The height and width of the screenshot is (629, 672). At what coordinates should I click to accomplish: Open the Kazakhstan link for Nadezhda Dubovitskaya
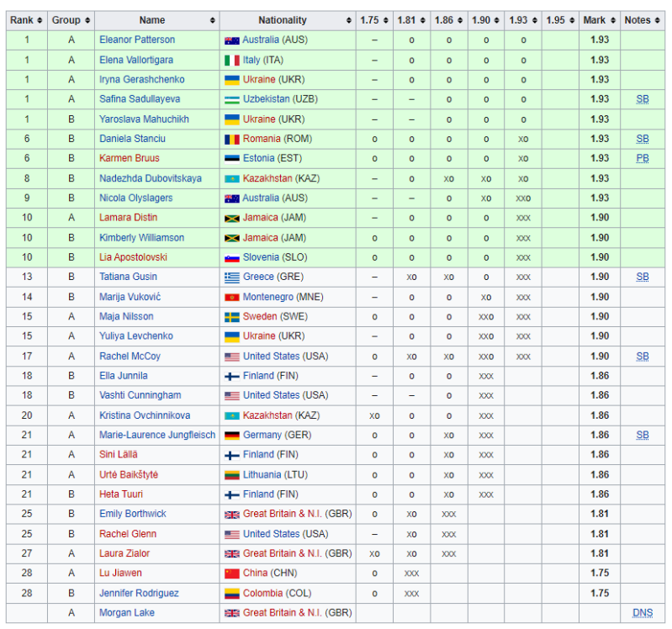point(267,178)
